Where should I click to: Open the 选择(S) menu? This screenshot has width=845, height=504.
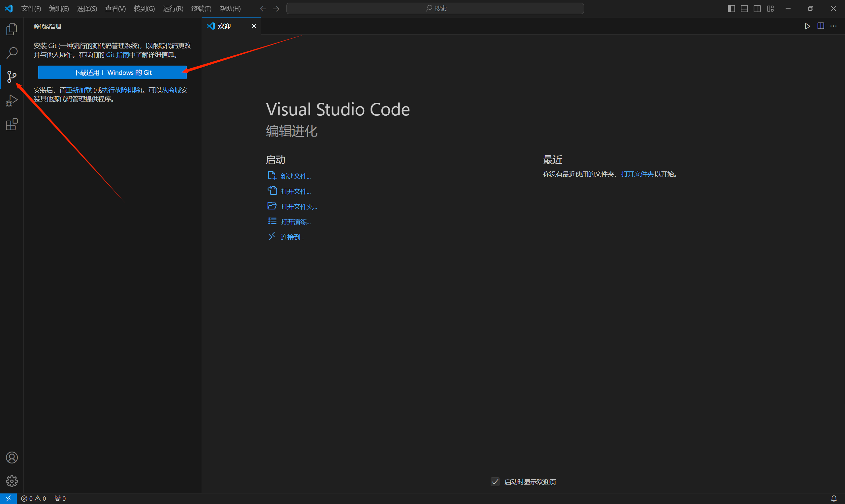87,9
